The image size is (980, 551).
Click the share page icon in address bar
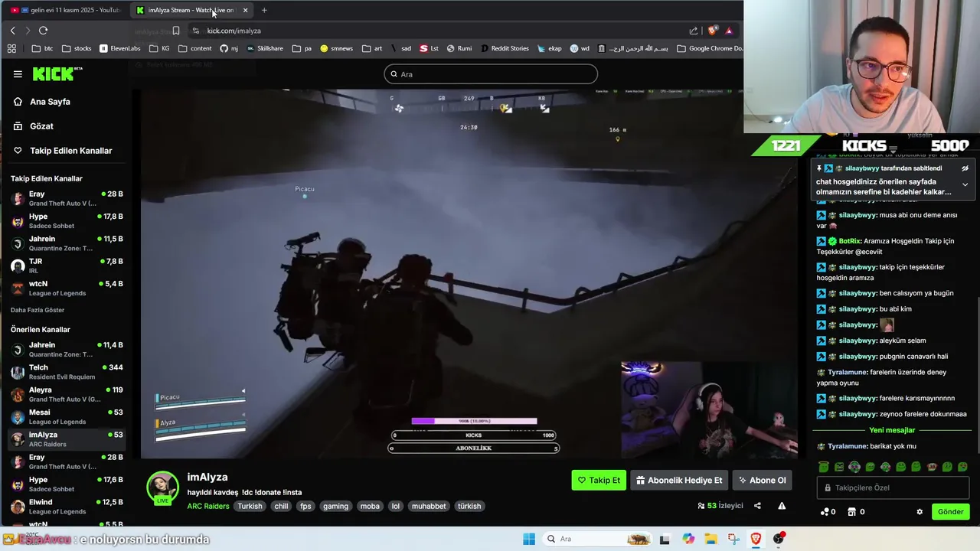pyautogui.click(x=694, y=31)
